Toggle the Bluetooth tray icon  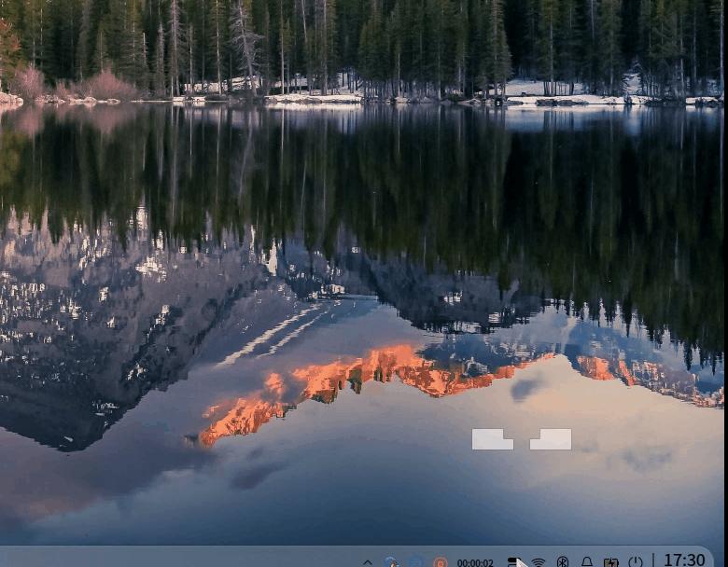563,562
